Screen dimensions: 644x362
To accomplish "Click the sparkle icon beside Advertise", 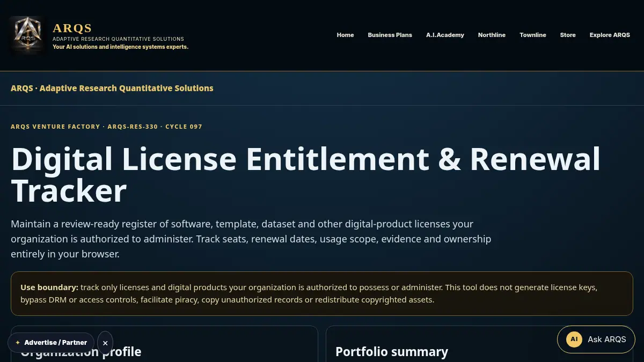I will tap(18, 343).
